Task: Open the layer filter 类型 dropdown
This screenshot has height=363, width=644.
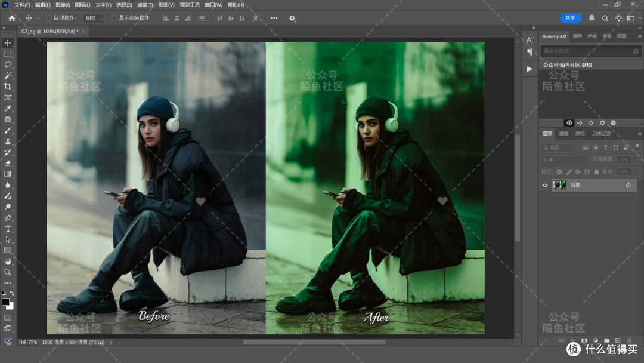Action: pos(558,147)
